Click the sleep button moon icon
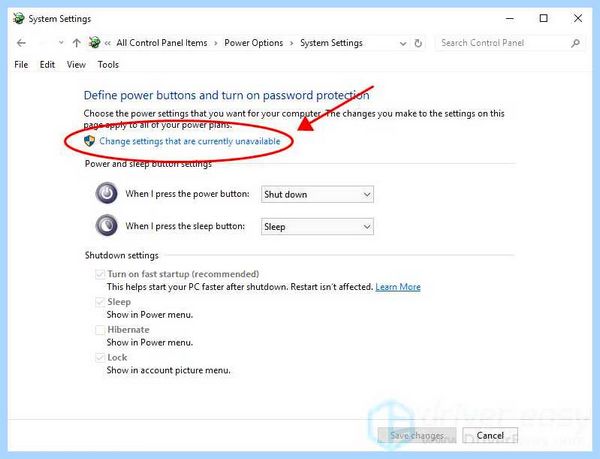This screenshot has height=459, width=600. pyautogui.click(x=106, y=225)
